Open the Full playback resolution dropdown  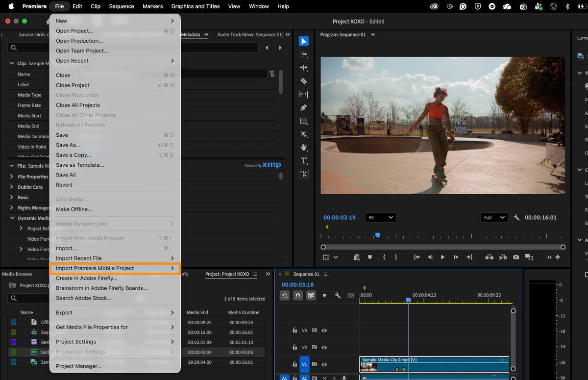tap(494, 217)
